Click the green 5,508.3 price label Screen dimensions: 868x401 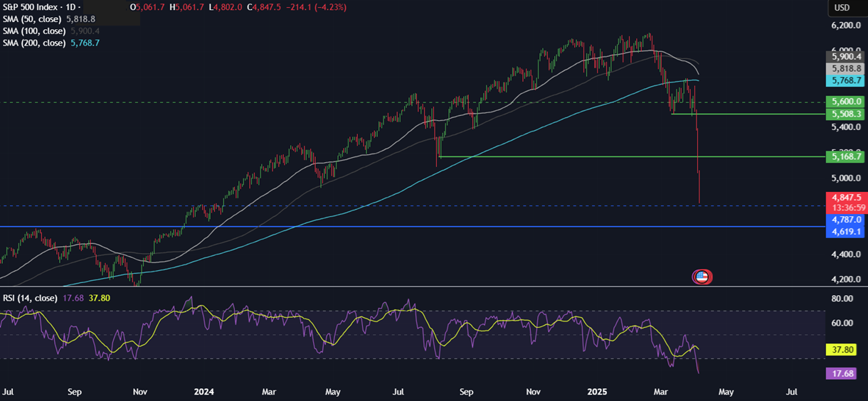point(845,114)
